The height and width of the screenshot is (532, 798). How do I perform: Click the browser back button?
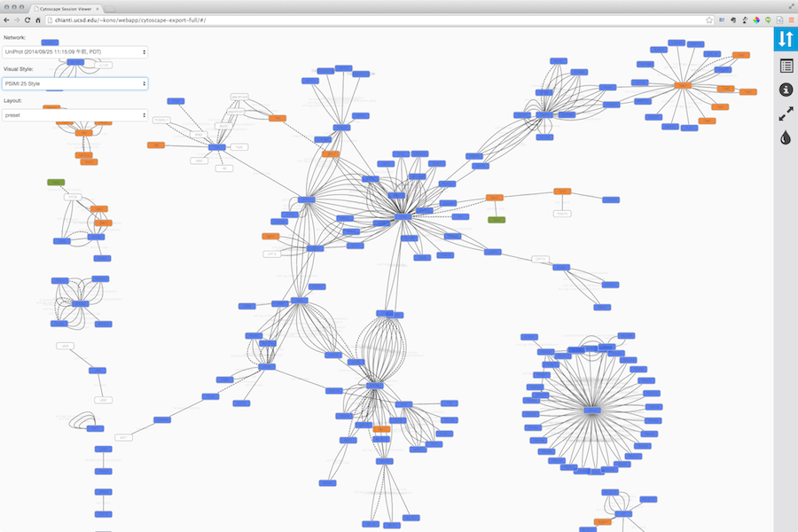(x=6, y=20)
